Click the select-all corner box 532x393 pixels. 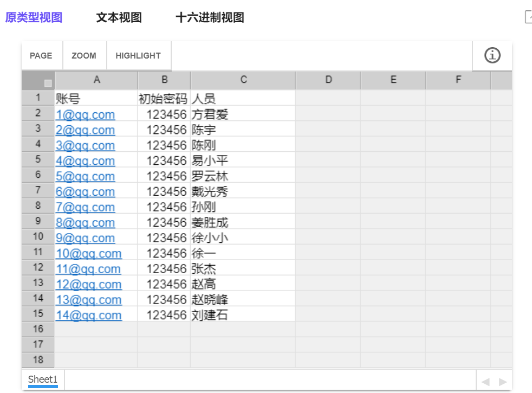[48, 83]
